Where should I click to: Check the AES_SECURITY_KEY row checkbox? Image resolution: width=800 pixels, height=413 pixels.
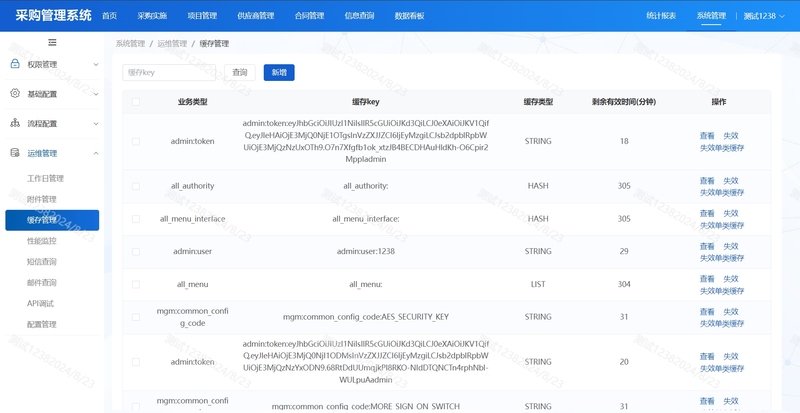136,317
